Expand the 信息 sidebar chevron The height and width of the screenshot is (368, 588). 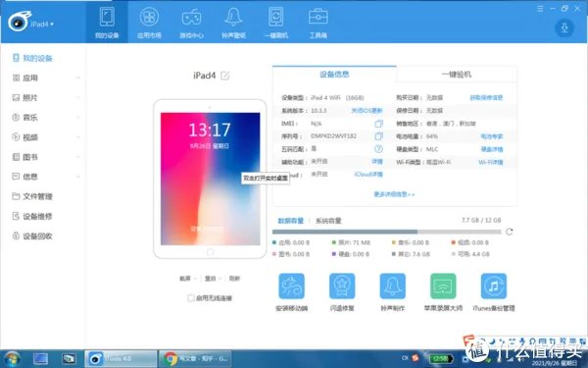pyautogui.click(x=78, y=177)
